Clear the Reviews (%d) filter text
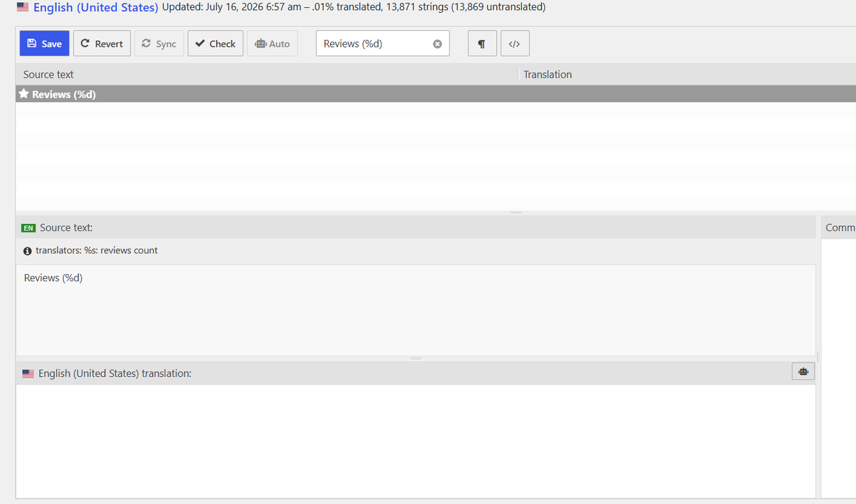Image resolution: width=856 pixels, height=504 pixels. click(x=437, y=44)
